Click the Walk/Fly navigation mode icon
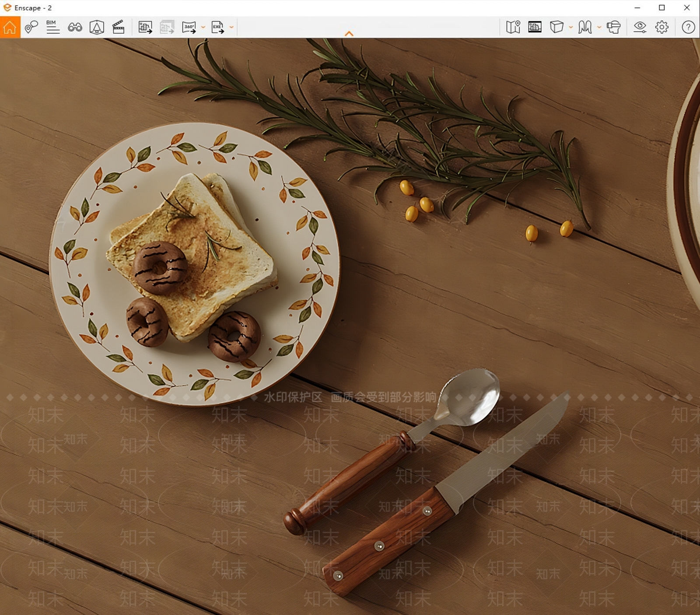 point(585,27)
